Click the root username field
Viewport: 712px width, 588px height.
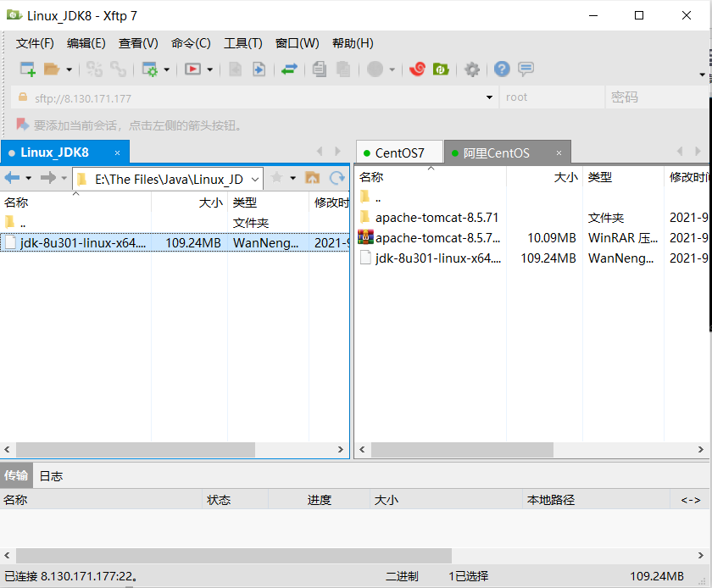552,97
